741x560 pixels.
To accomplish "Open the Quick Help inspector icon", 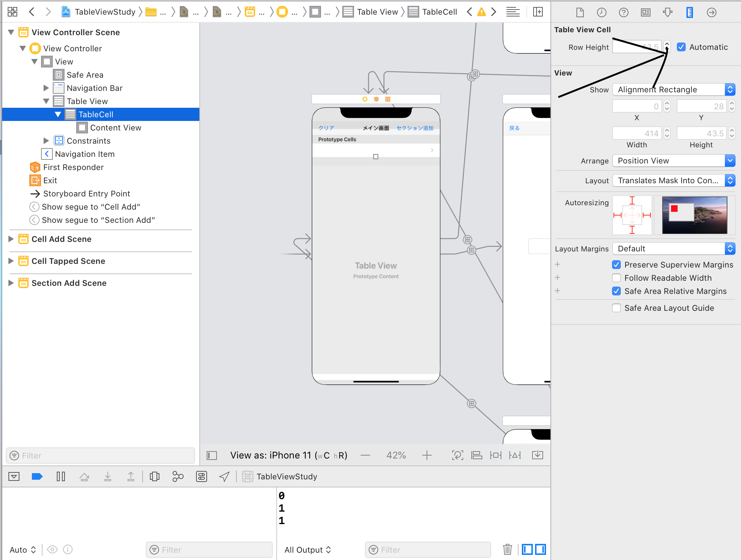I will tap(623, 12).
